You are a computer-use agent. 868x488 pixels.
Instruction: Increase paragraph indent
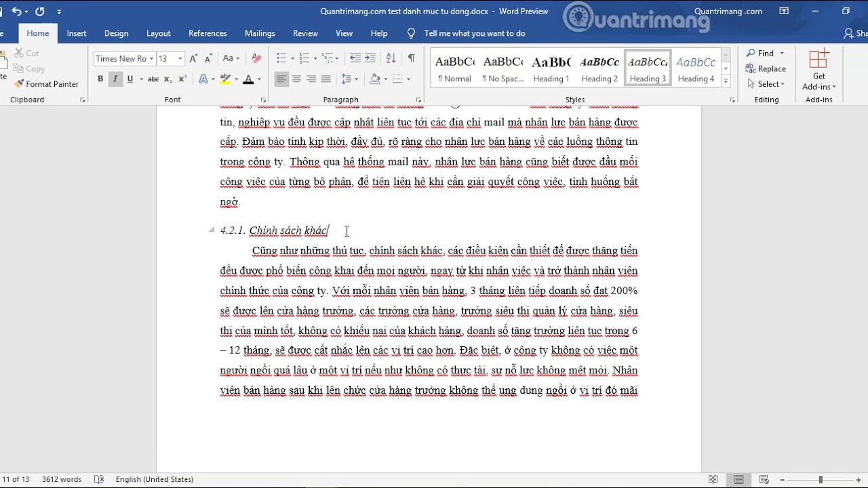coord(370,59)
